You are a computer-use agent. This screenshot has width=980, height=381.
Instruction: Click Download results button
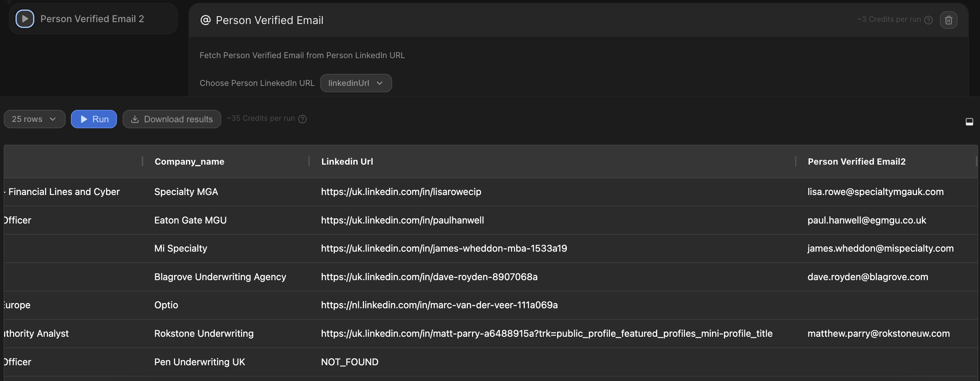click(172, 119)
